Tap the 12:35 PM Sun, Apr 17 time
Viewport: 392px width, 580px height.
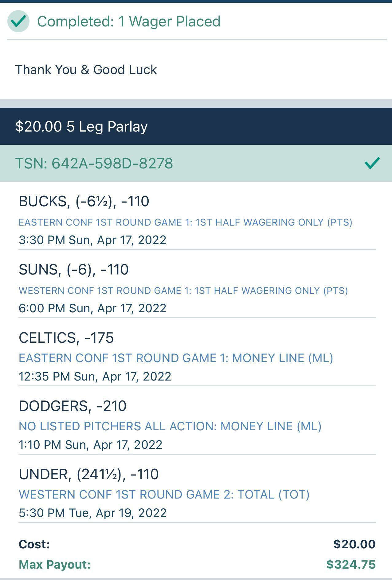pos(95,376)
